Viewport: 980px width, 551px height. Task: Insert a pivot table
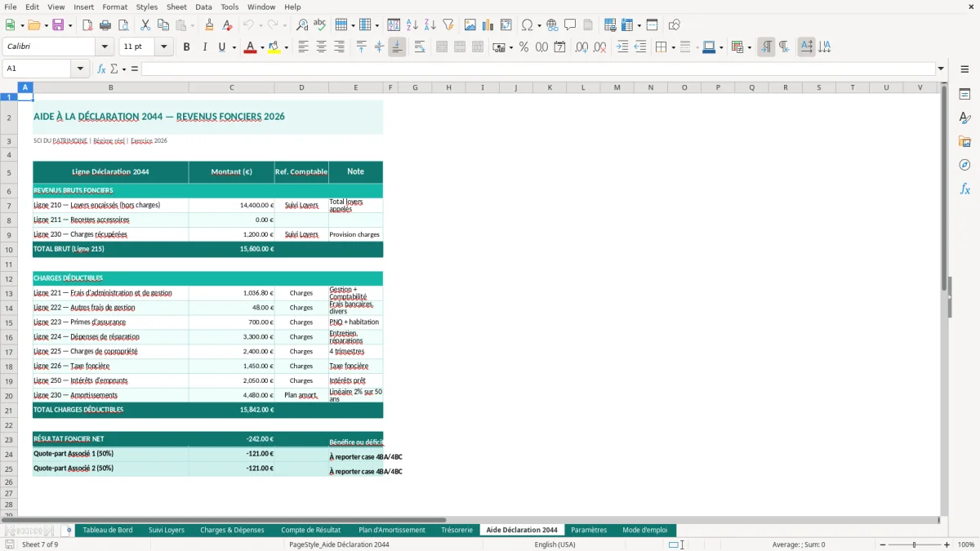coord(506,25)
